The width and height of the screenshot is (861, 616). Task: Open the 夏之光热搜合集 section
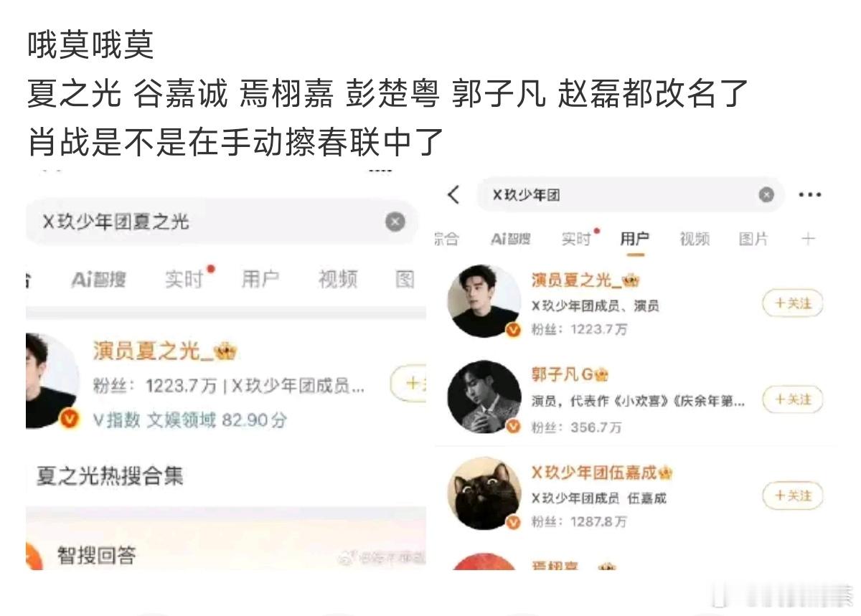click(x=110, y=475)
